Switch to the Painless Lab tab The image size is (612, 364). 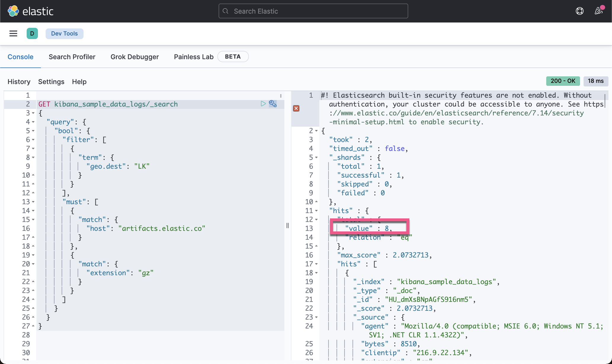(x=193, y=57)
